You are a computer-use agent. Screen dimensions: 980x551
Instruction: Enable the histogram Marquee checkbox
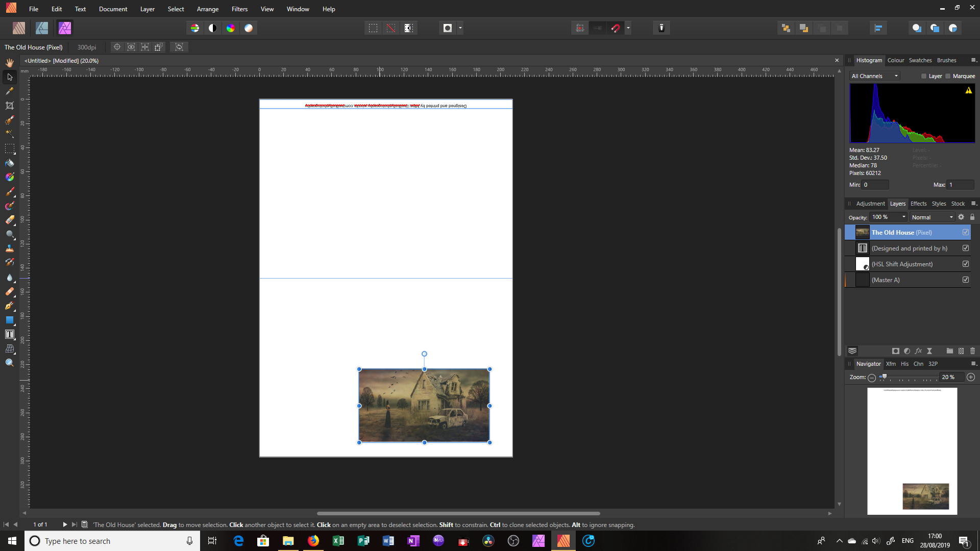[x=948, y=76]
